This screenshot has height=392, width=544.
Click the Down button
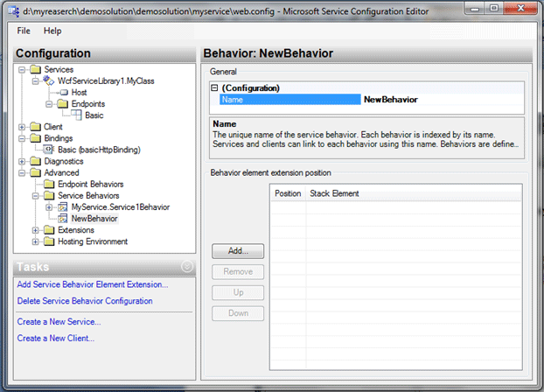[x=238, y=313]
